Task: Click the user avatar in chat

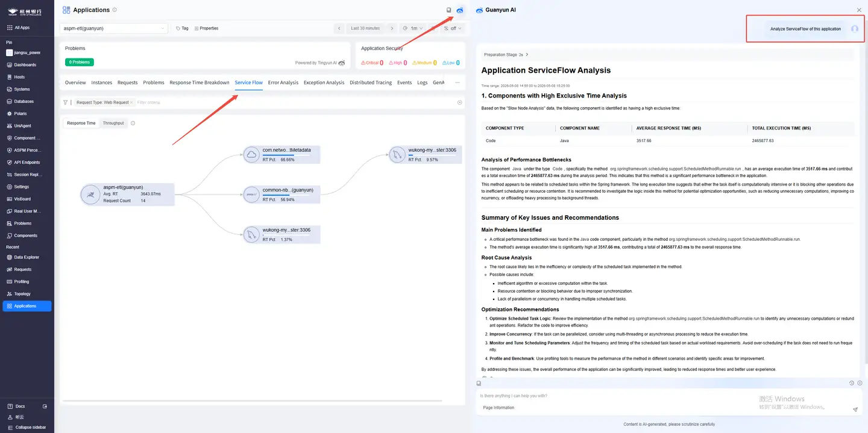Action: [x=854, y=29]
